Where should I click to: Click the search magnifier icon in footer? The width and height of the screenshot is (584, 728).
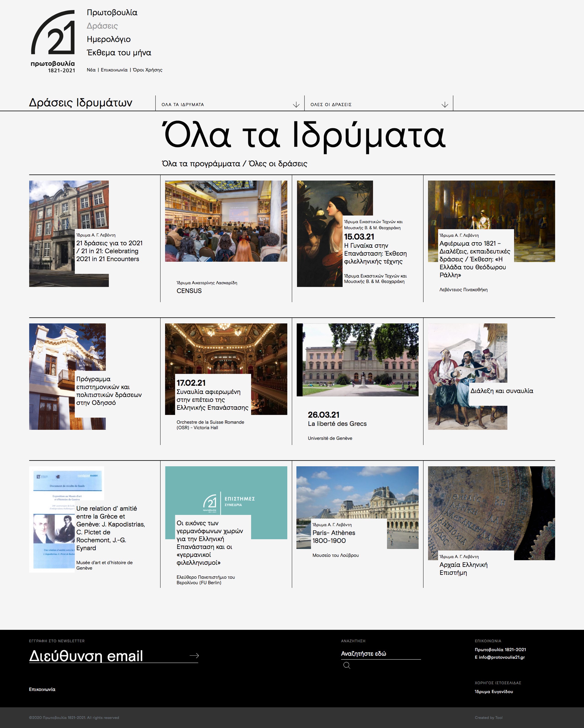(x=347, y=665)
